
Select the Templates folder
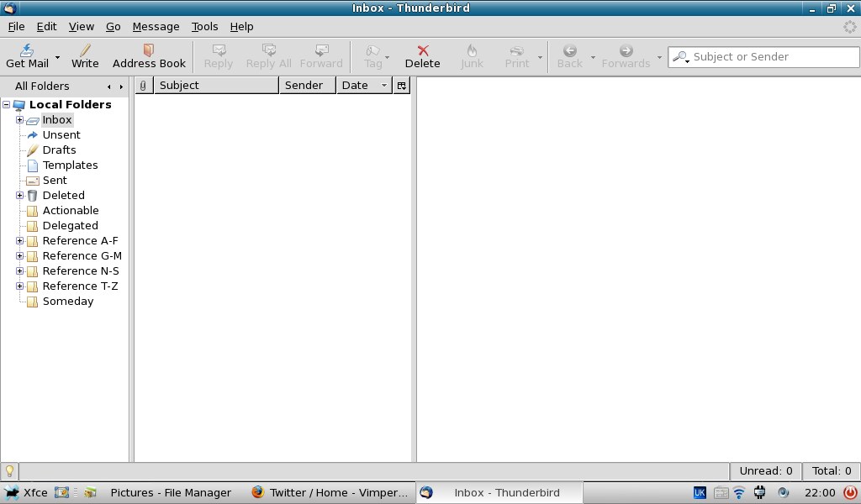71,165
